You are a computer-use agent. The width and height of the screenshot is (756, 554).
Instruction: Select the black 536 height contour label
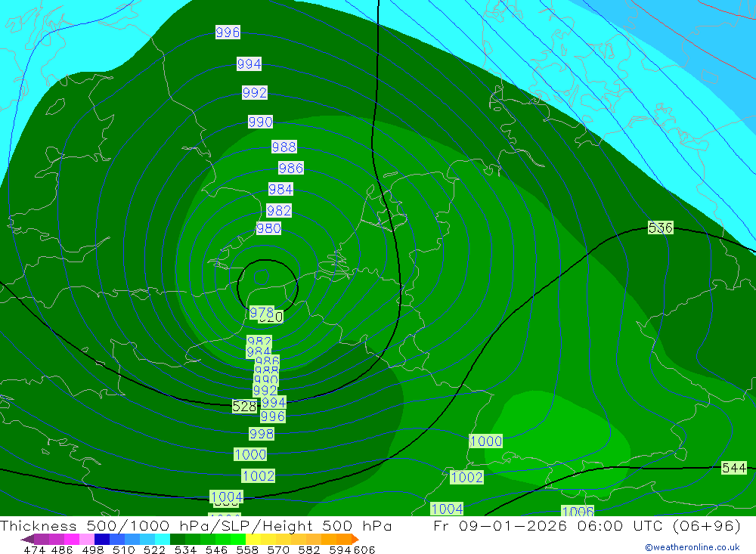[x=661, y=227]
